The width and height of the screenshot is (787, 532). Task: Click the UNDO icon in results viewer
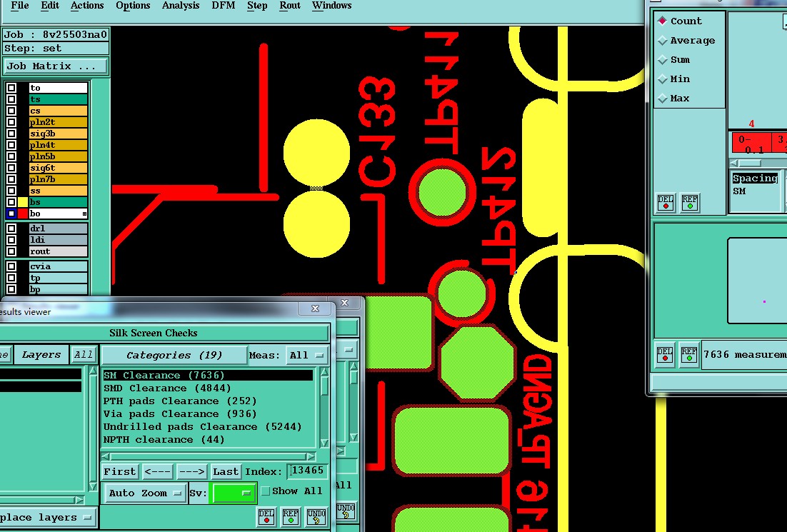(x=316, y=517)
